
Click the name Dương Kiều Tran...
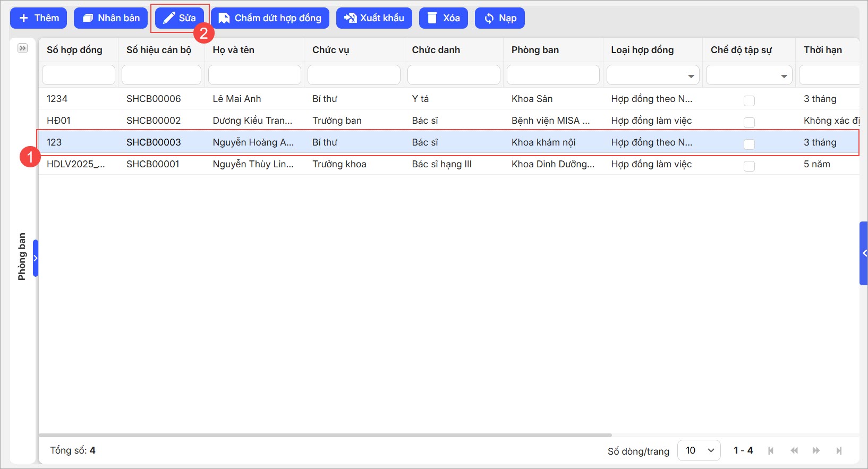click(x=252, y=121)
